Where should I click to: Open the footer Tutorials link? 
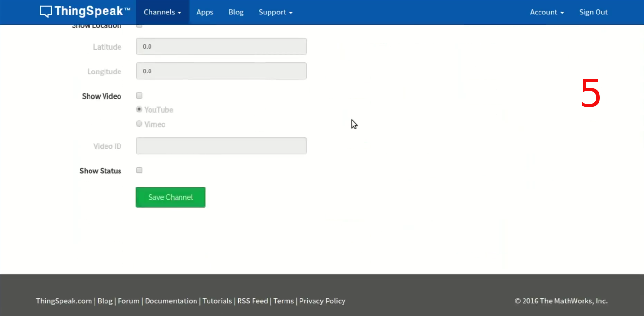tap(217, 301)
